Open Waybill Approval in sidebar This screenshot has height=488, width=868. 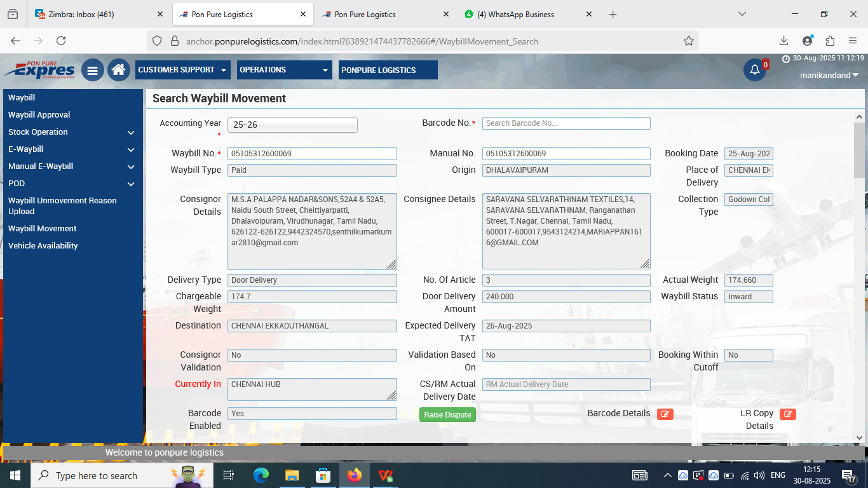[39, 115]
